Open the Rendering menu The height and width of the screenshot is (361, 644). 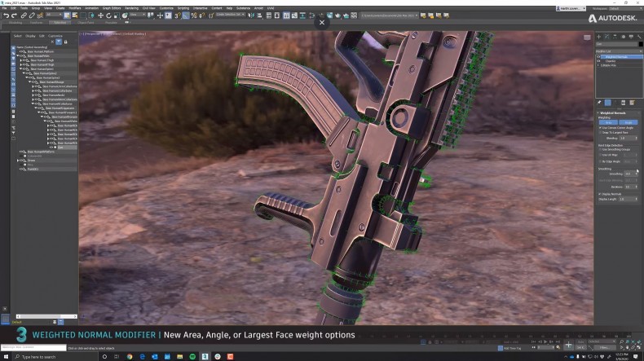[x=132, y=8]
